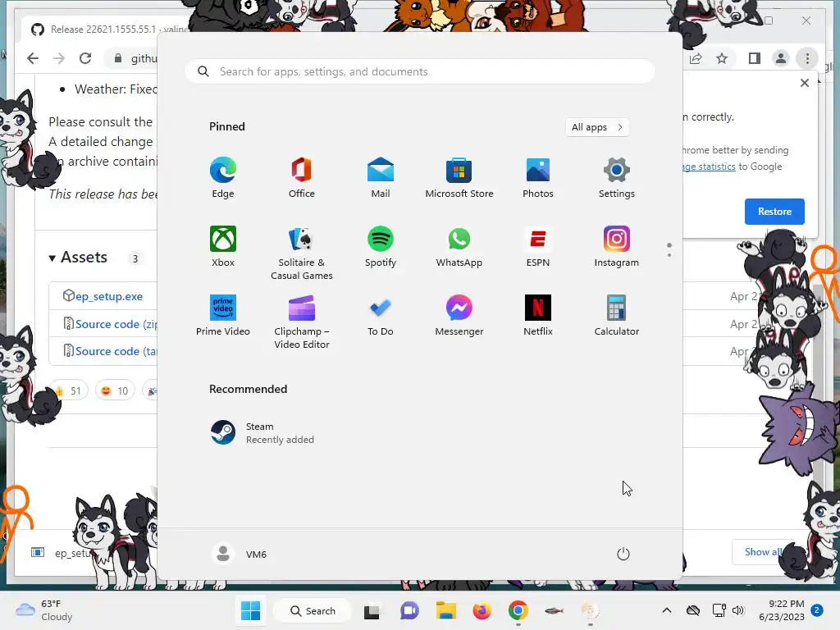The width and height of the screenshot is (840, 630).
Task: Launch the Office app
Action: coord(302,178)
